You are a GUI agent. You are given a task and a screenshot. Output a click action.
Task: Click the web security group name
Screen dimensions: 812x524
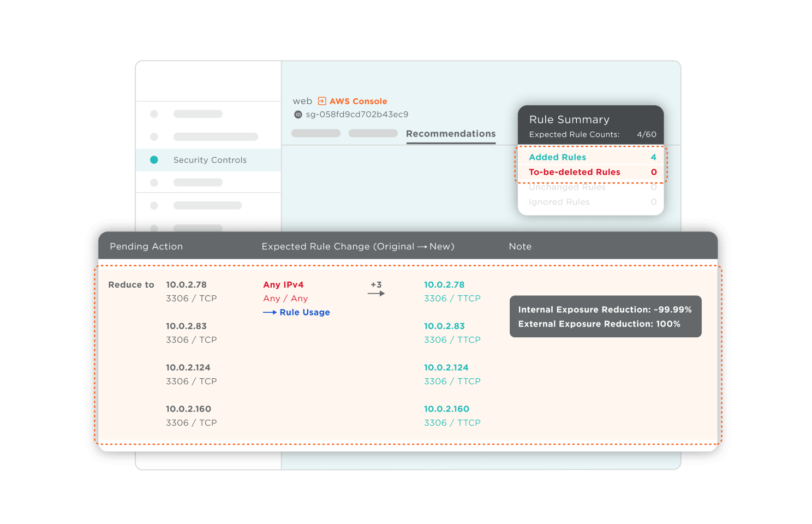pos(302,101)
